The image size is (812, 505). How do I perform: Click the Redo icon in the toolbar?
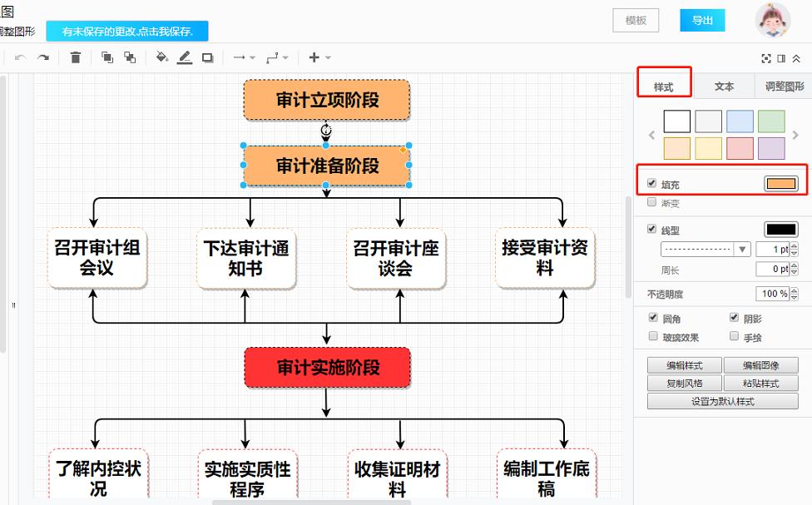click(43, 57)
